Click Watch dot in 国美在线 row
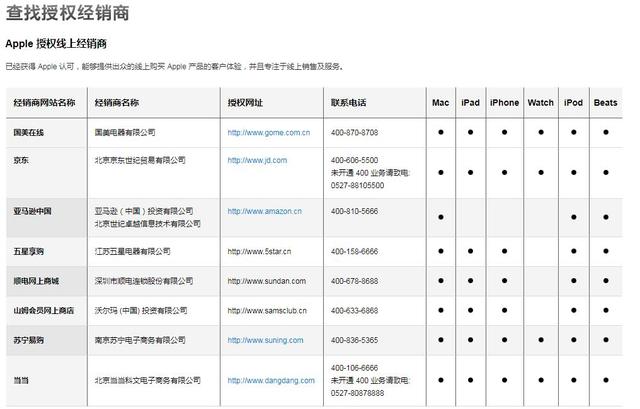This screenshot has width=640, height=409. coord(541,132)
